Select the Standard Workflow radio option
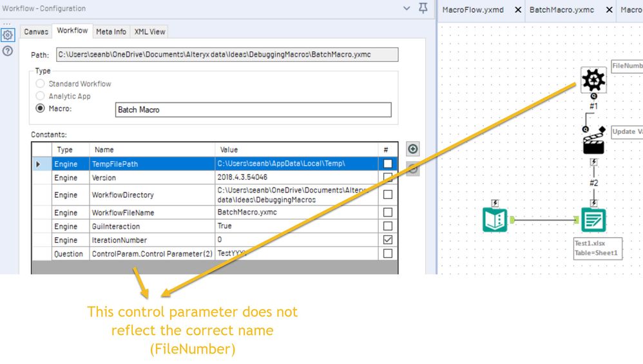This screenshot has height=364, width=643. [x=40, y=84]
